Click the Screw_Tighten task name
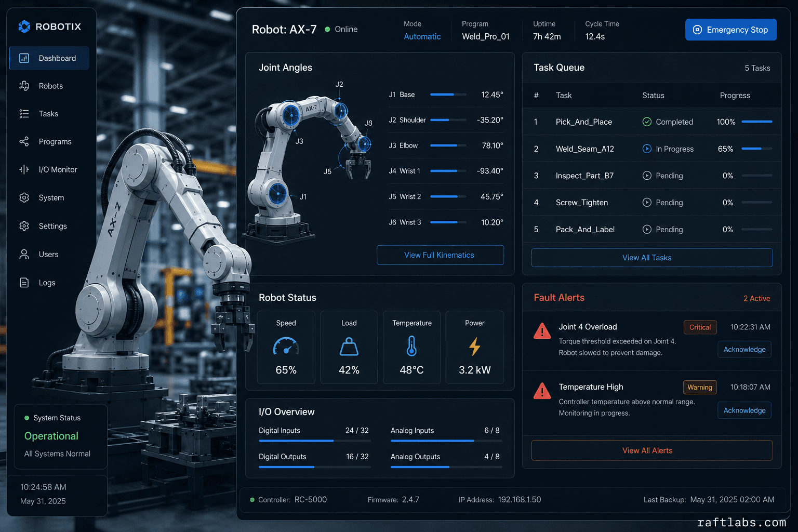The image size is (798, 532). click(x=582, y=203)
